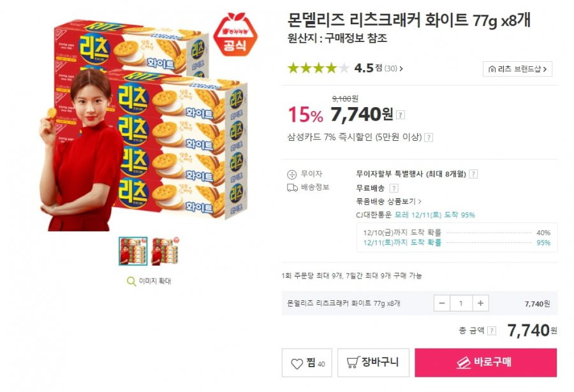Select the second product thumbnail
Screen dimensions: 574x392
point(165,251)
